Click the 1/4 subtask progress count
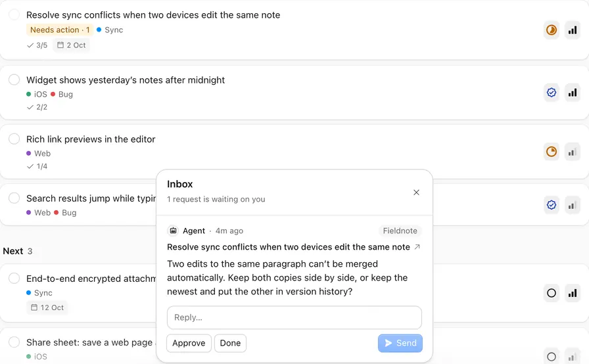This screenshot has width=589, height=364. point(37,166)
